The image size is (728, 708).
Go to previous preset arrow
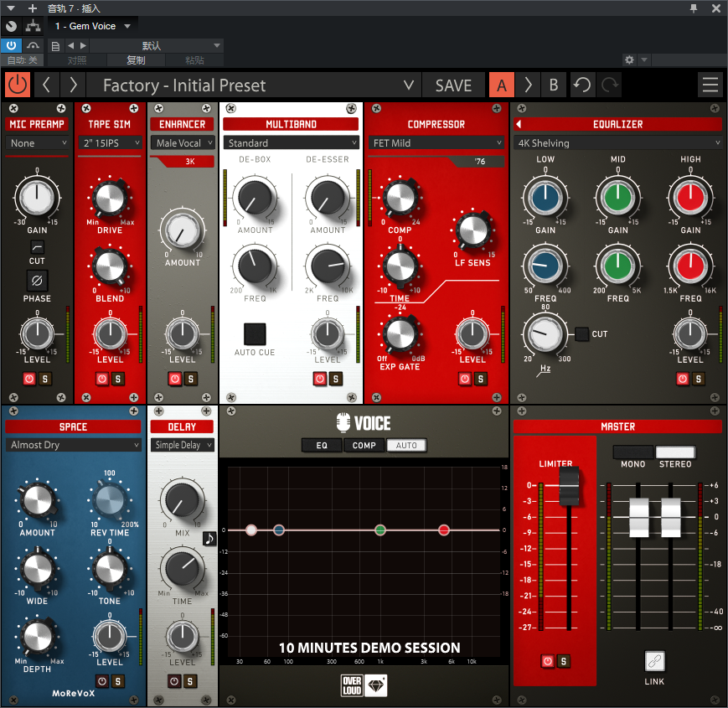click(x=46, y=85)
